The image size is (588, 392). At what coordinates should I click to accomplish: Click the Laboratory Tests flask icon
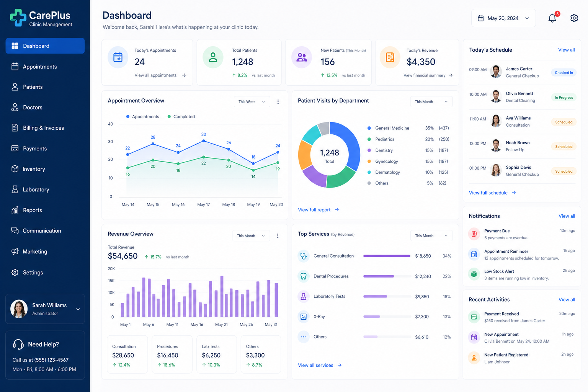pyautogui.click(x=304, y=296)
